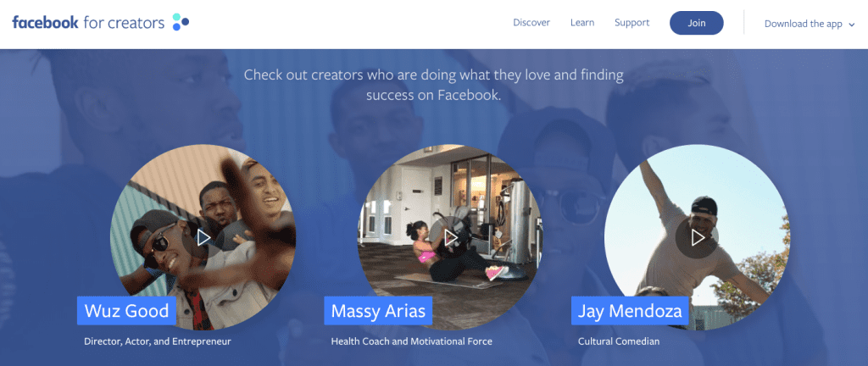Click the three-dot creators logo icon
This screenshot has width=868, height=366.
(181, 22)
